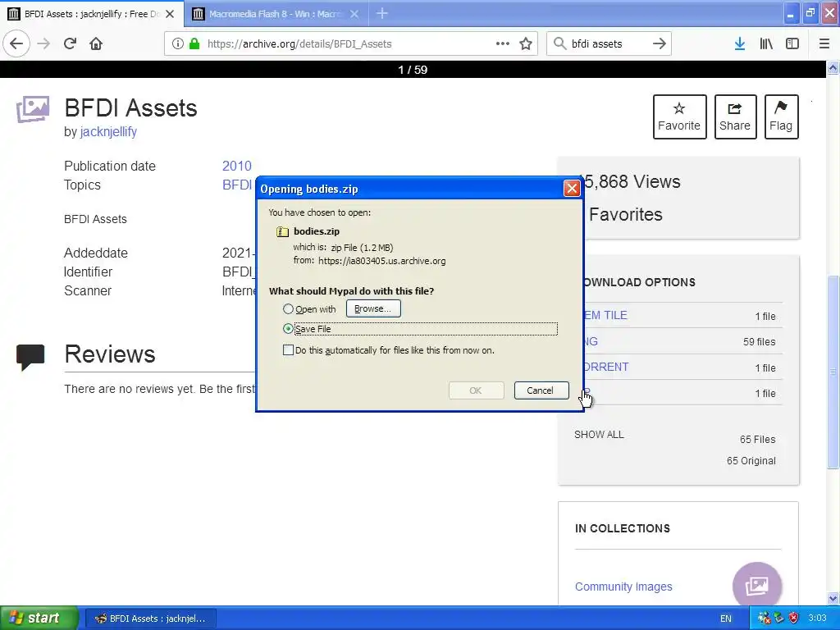
Task: Click Browse in the download dialog
Action: click(x=373, y=308)
